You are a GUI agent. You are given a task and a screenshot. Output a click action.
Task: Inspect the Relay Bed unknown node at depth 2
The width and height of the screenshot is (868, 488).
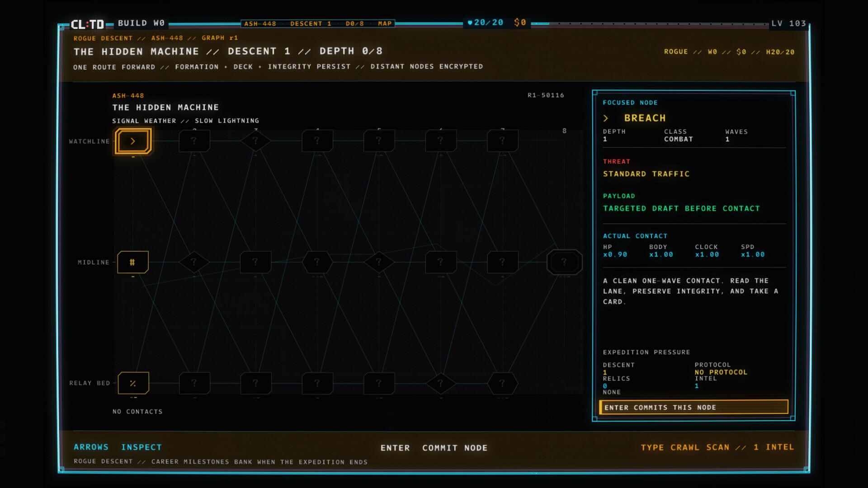click(194, 383)
